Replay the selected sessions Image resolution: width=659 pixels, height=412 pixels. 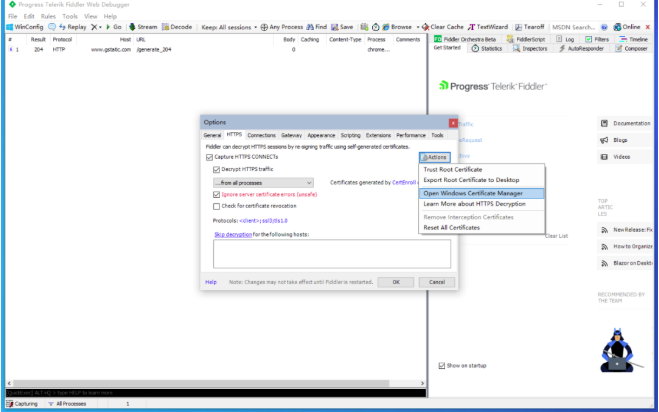click(x=73, y=27)
